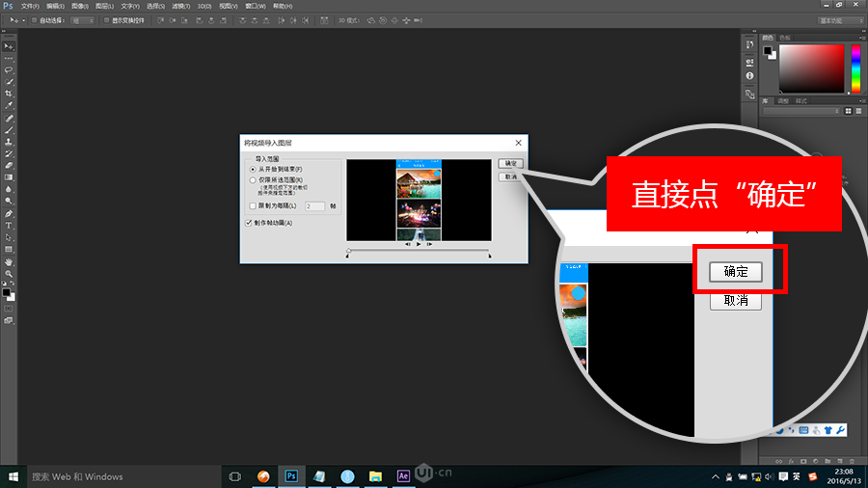Click the video preview scrubber handle
Image resolution: width=868 pixels, height=488 pixels.
point(348,251)
